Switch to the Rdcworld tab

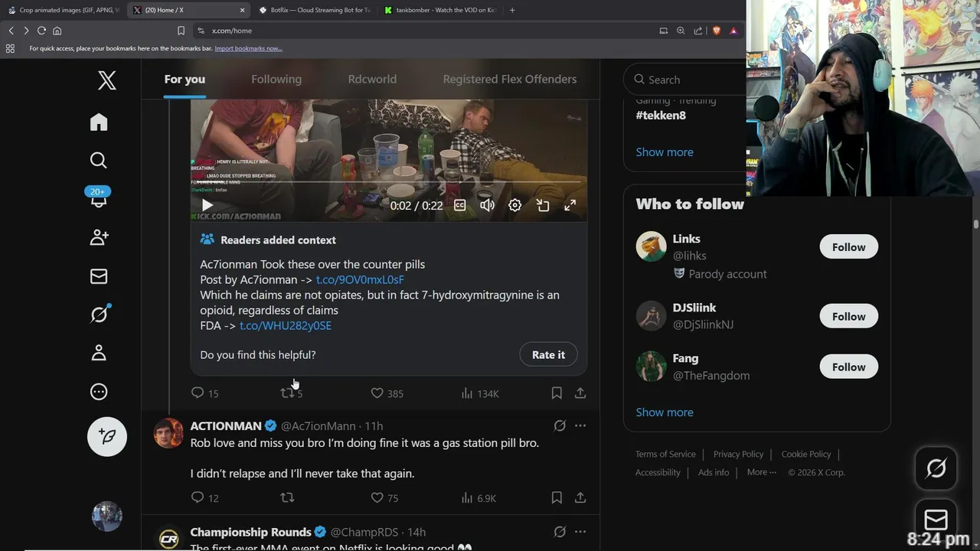372,80
